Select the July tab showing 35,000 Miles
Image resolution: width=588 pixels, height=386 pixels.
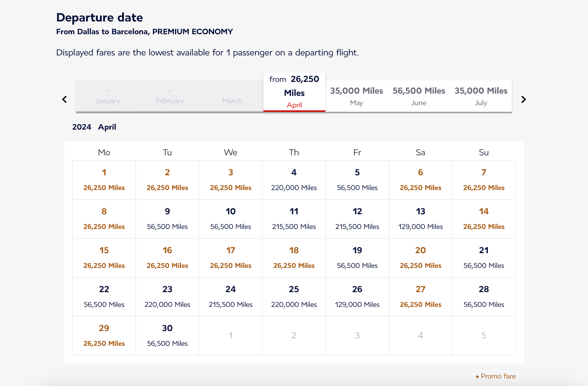point(481,96)
